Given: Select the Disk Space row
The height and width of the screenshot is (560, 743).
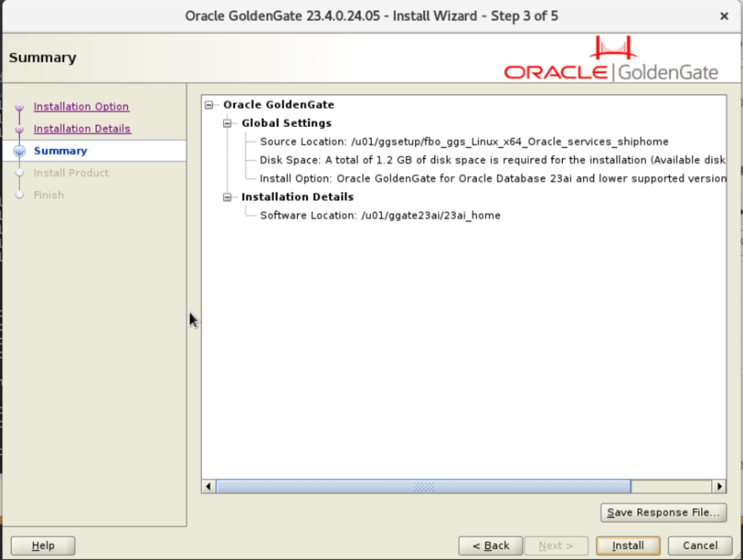Looking at the screenshot, I should (x=492, y=160).
